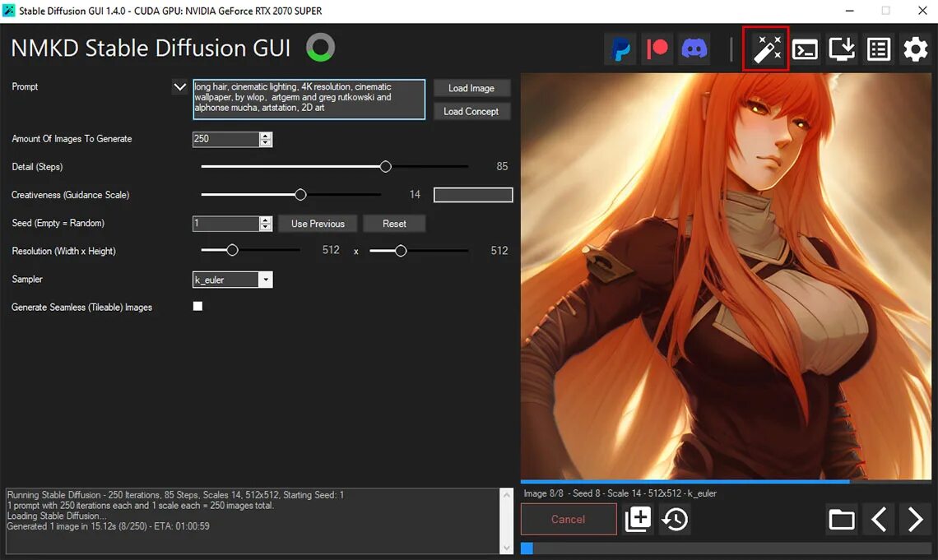Screen dimensions: 938x560
Task: Click the Use Previous seed button
Action: (318, 224)
